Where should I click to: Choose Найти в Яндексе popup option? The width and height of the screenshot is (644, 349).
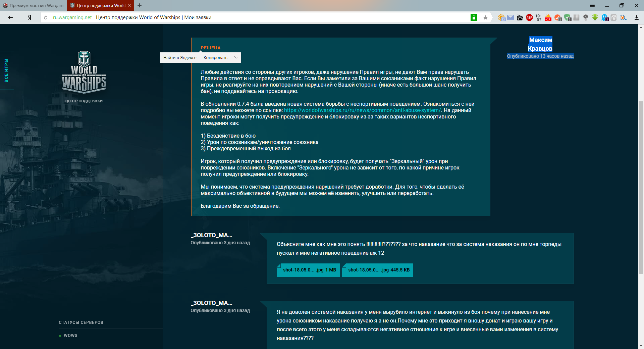pos(180,57)
